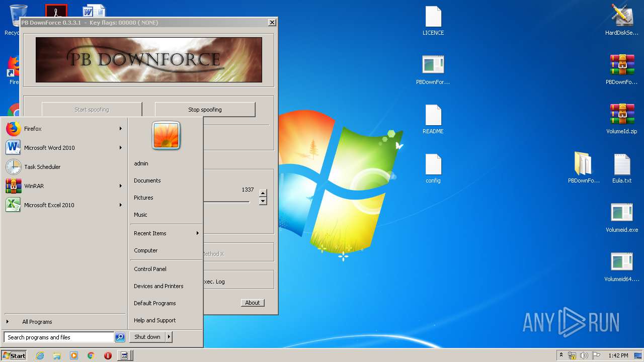Open Task Scheduler from Start menu
The image size is (644, 362).
(64, 167)
